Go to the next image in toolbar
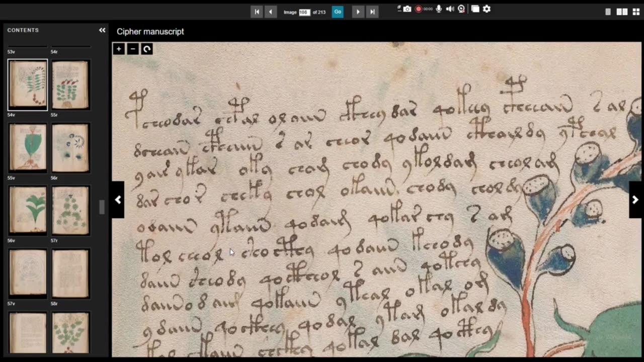The width and height of the screenshot is (644, 362). point(358,12)
